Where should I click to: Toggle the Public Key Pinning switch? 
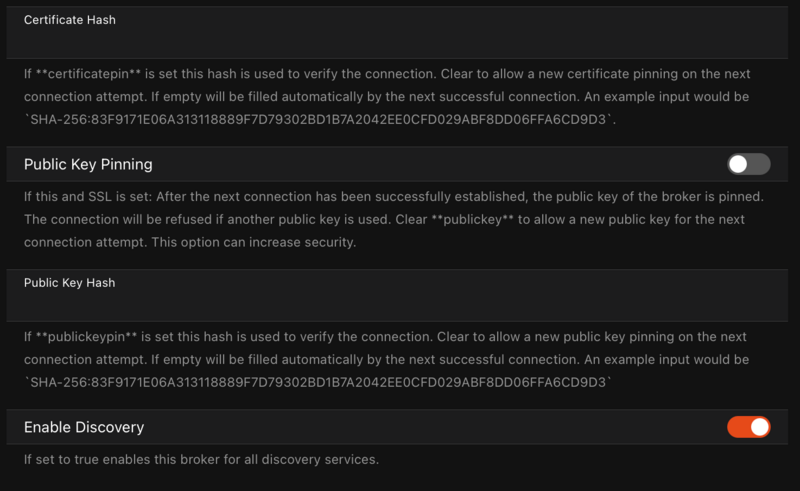(x=749, y=164)
